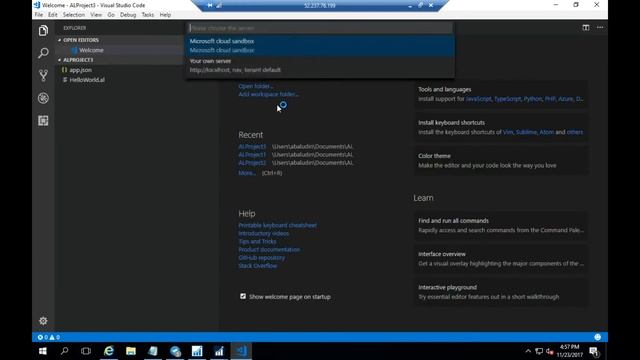Open the first ALProject3 recent entry
The width and height of the screenshot is (640, 360).
(x=252, y=147)
